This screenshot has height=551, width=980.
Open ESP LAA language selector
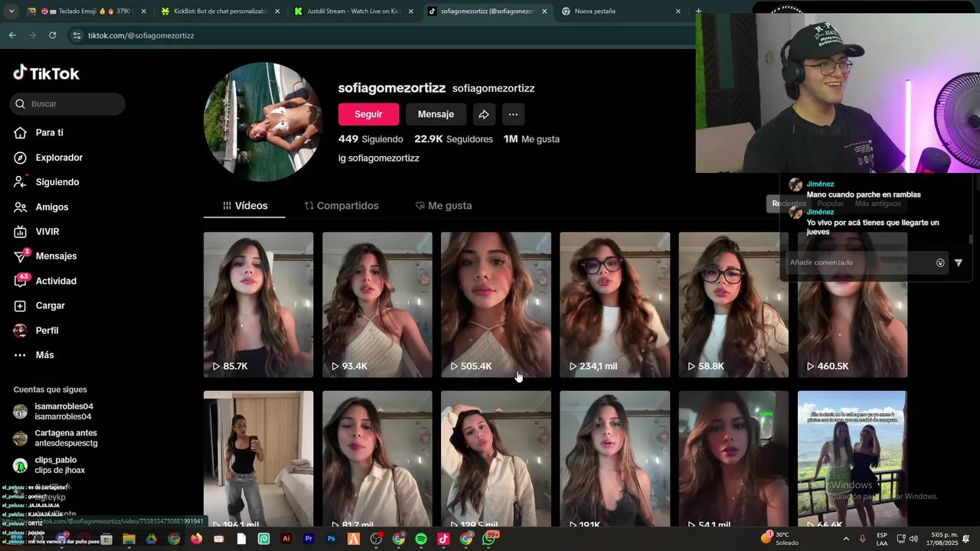point(882,539)
